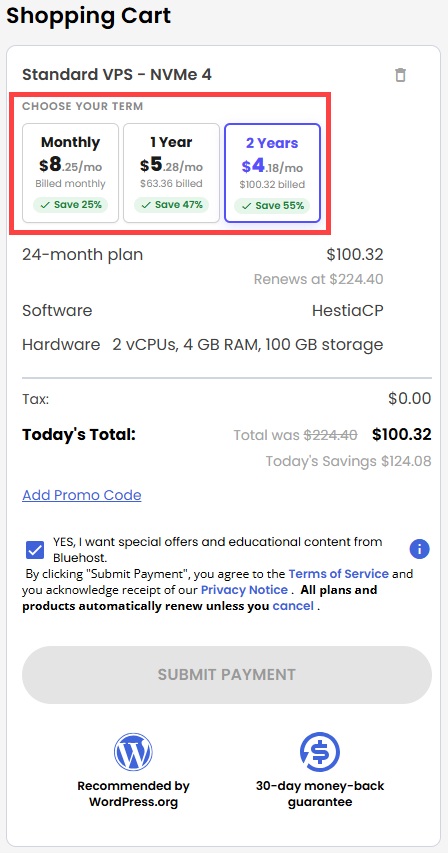448x853 pixels.
Task: Open the Add Promo Code link
Action: [82, 495]
